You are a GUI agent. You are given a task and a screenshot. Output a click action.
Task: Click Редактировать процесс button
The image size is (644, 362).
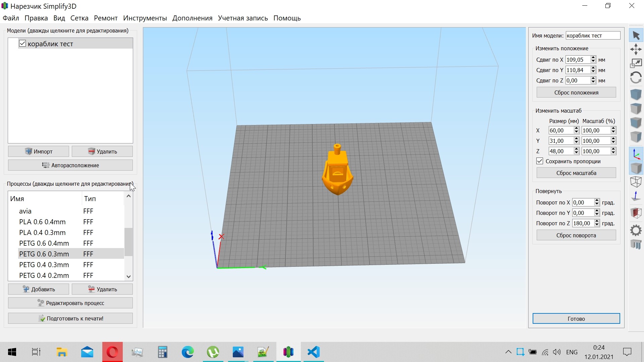pyautogui.click(x=70, y=303)
